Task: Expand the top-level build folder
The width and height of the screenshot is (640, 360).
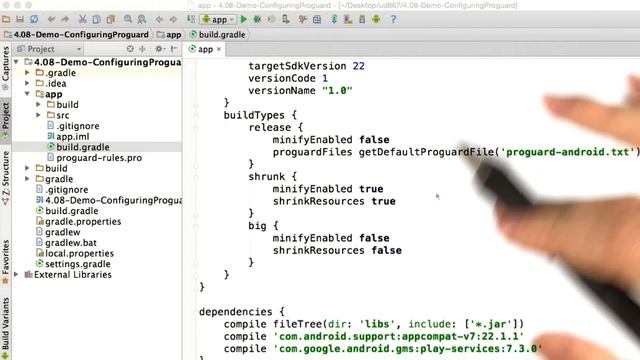Action: pos(27,168)
